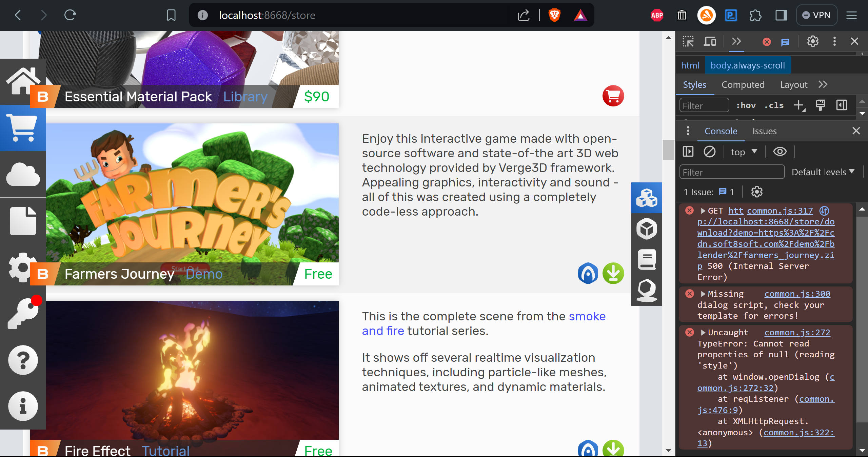868x457 pixels.
Task: Open the manual book icon on right strip
Action: [x=647, y=259]
